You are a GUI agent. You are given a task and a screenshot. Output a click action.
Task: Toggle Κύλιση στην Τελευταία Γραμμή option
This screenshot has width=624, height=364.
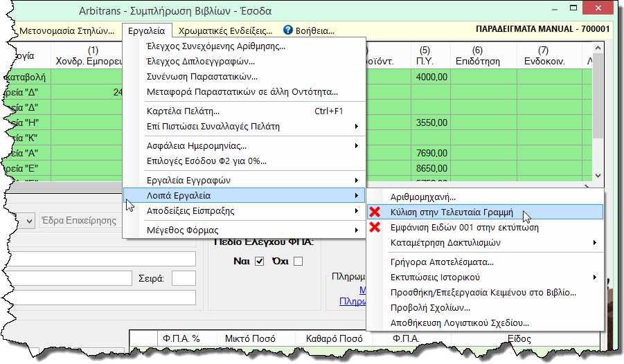[x=485, y=212]
